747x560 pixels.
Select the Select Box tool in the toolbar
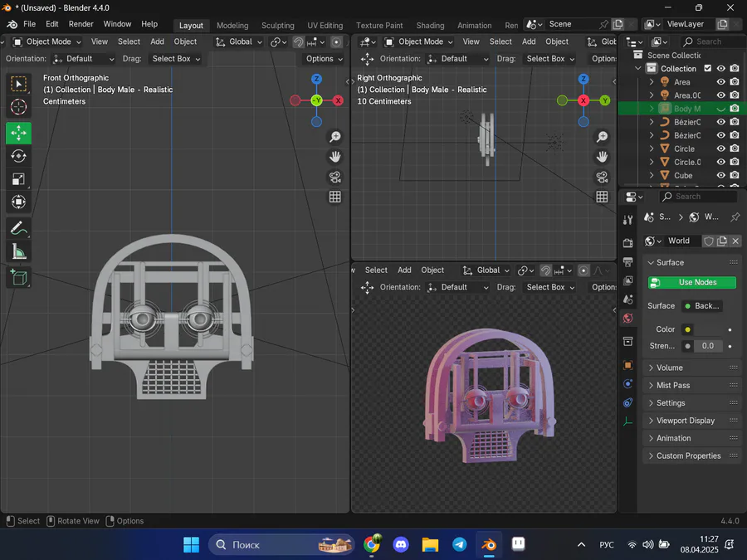18,84
